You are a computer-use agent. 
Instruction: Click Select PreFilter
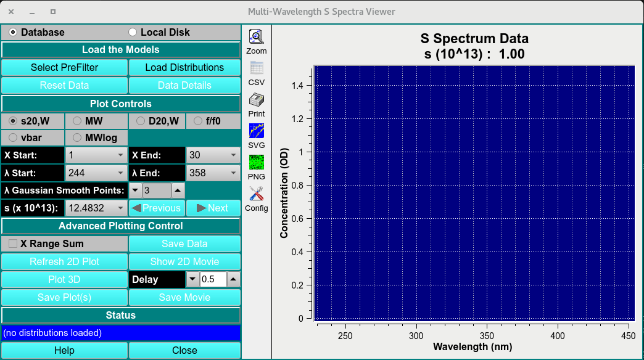(64, 67)
